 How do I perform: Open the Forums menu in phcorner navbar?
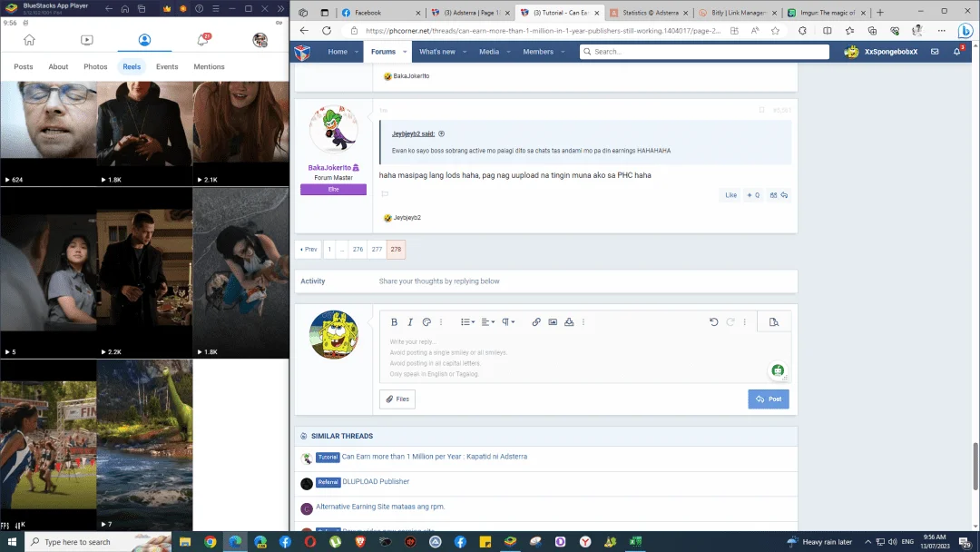[x=383, y=51]
